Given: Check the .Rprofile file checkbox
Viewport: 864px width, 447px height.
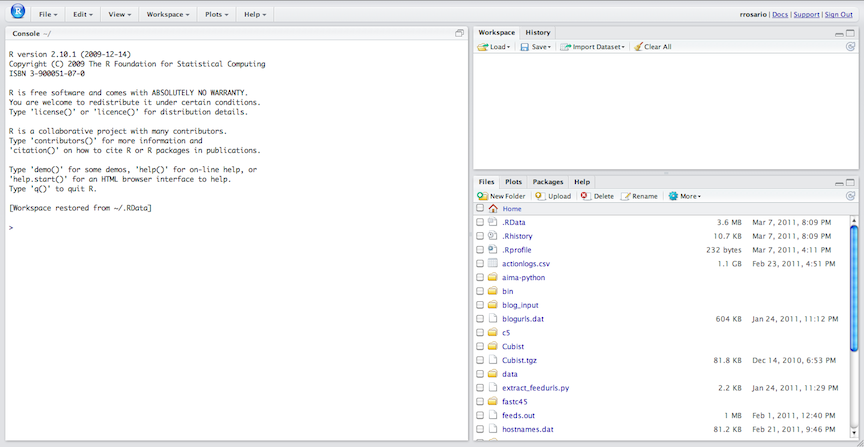Looking at the screenshot, I should click(x=480, y=250).
